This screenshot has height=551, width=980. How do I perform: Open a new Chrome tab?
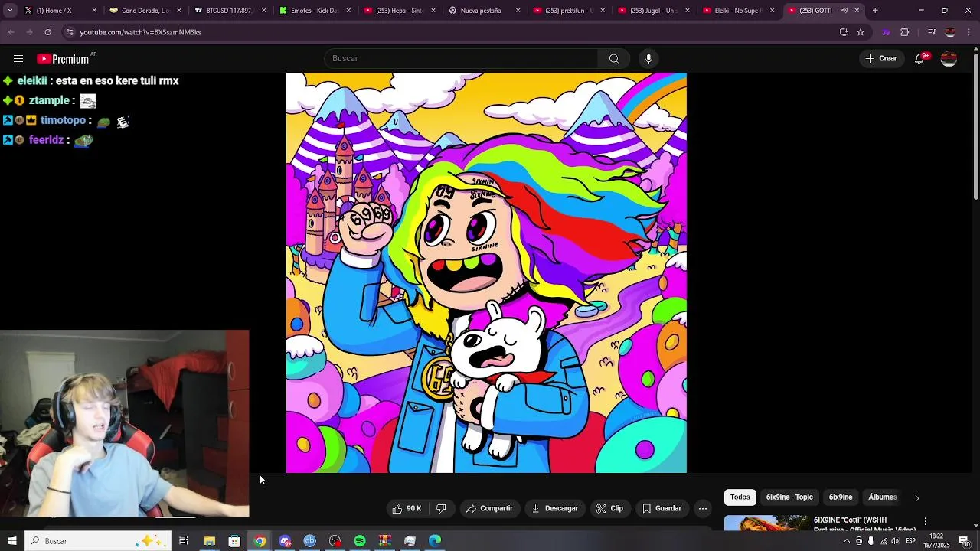coord(875,11)
